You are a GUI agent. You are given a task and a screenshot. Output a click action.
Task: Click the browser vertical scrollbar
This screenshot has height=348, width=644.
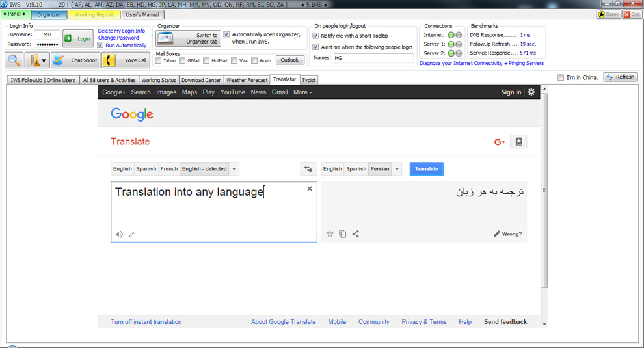click(544, 190)
